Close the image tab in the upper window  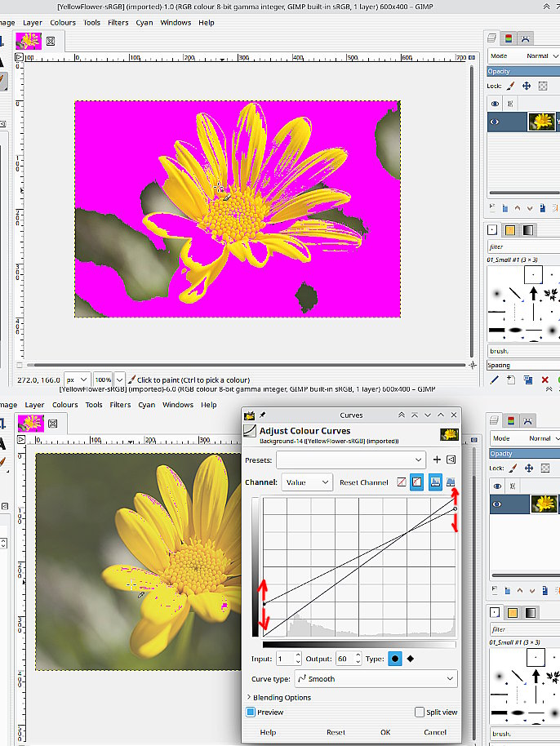coord(51,40)
